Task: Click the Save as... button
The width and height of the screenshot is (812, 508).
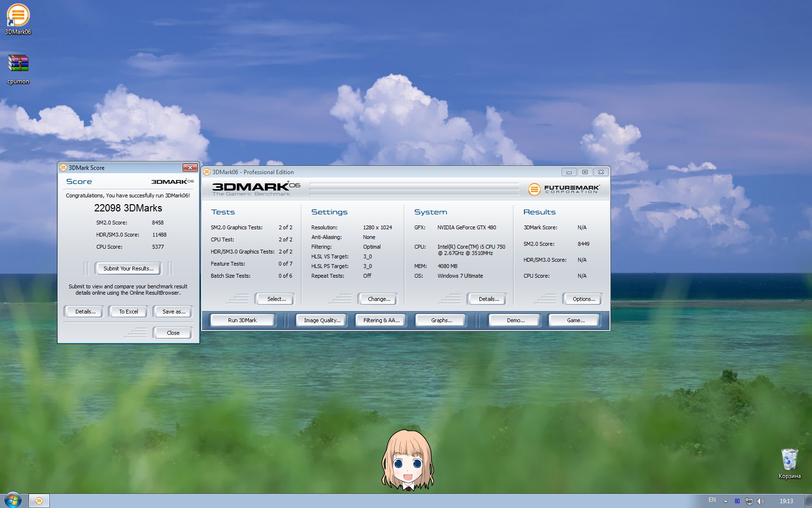Action: pos(173,312)
